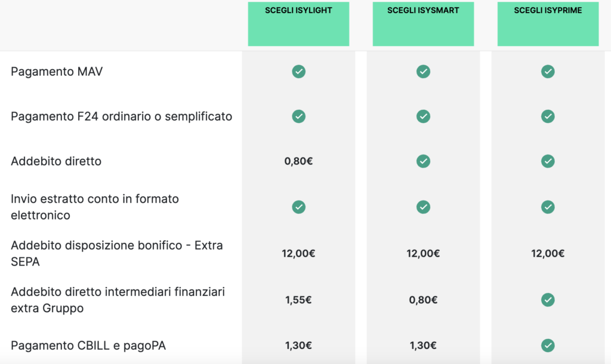611x364 pixels.
Task: Click the 12,00€ Extra SEPA price in ISYSMART column
Action: [423, 252]
